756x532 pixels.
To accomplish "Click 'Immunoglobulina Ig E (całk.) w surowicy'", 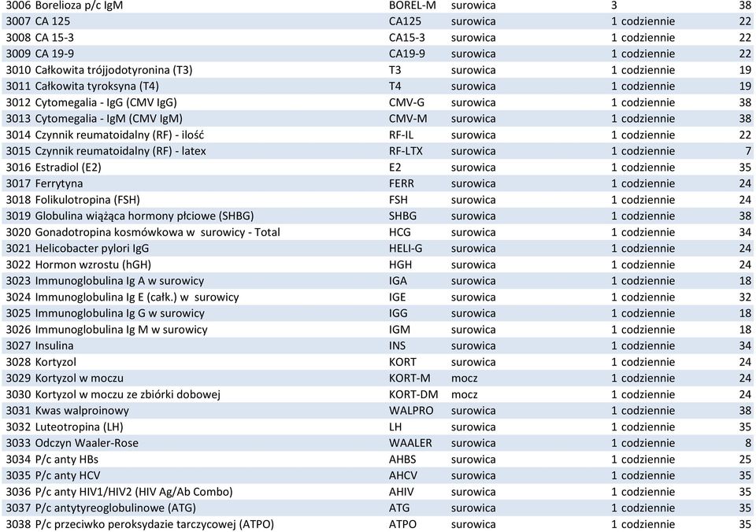I will [137, 297].
